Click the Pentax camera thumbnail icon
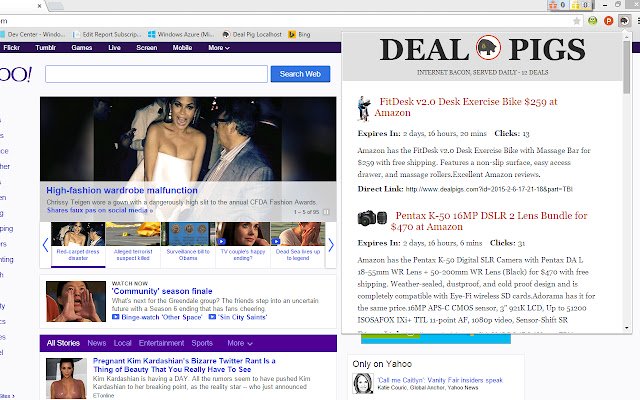 pyautogui.click(x=372, y=218)
